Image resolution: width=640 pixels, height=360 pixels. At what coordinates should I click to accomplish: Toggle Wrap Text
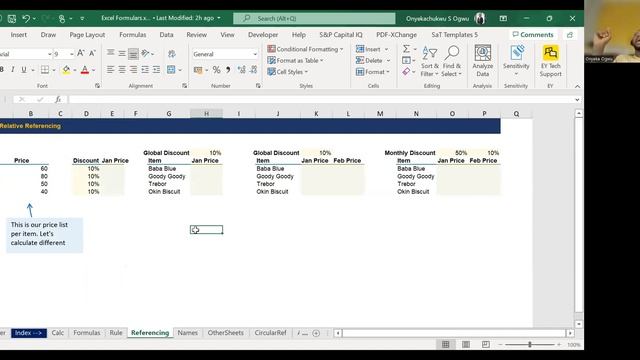click(x=172, y=53)
